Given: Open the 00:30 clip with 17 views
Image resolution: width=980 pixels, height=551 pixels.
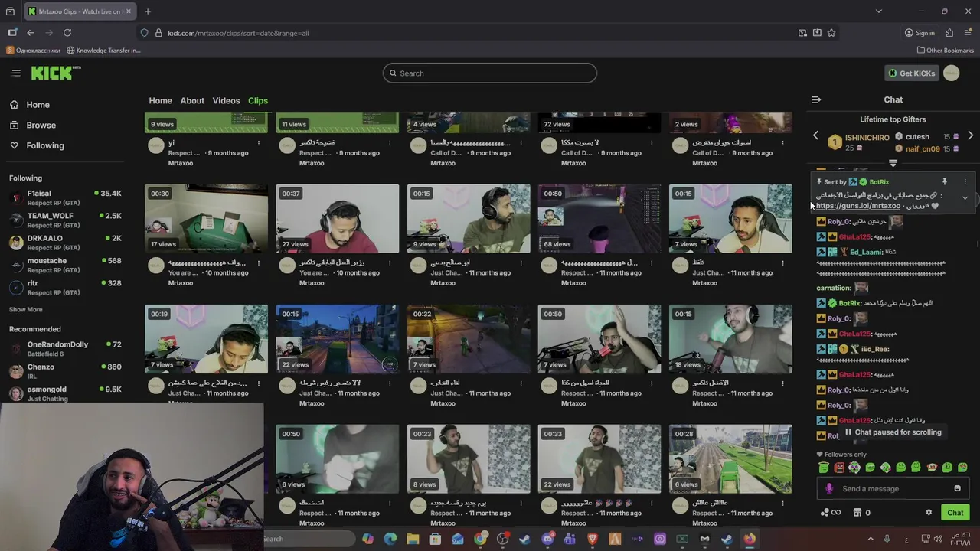Looking at the screenshot, I should point(207,219).
